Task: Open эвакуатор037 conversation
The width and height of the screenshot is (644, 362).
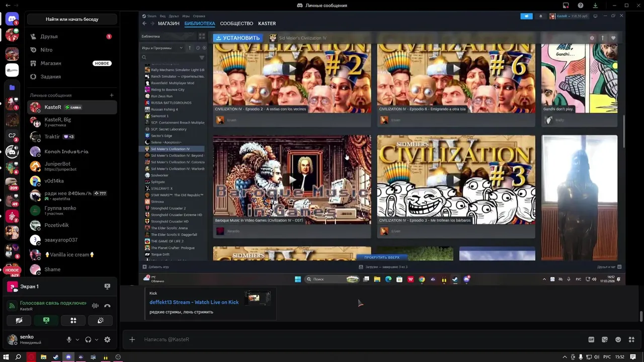Action: 72,240
